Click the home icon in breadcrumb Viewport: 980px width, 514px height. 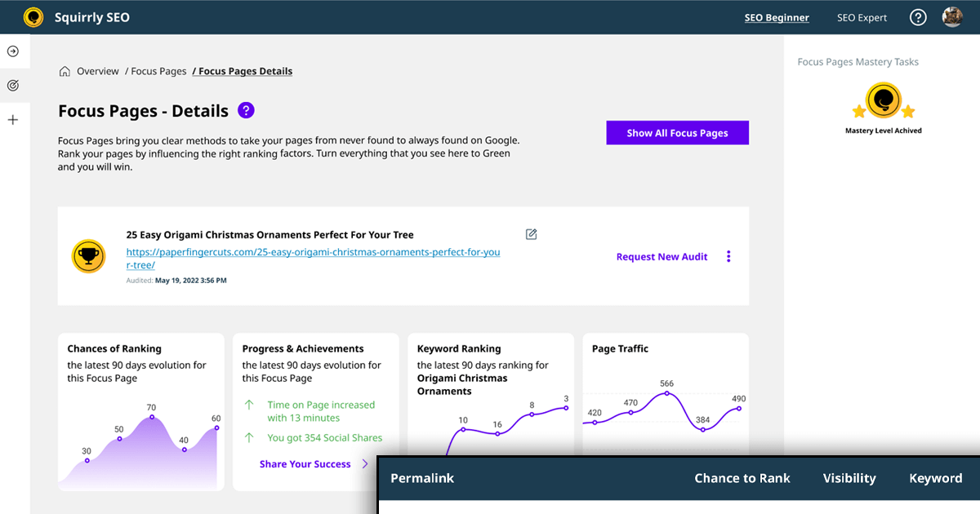(65, 71)
